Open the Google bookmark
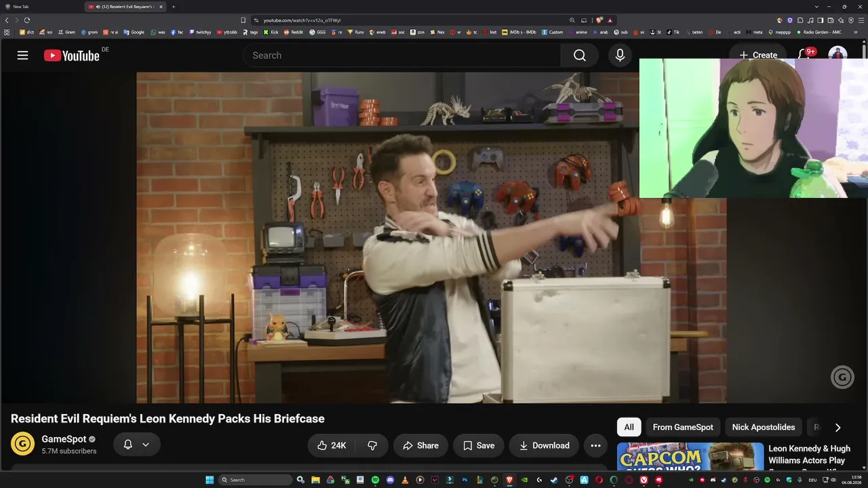868x488 pixels. pos(134,32)
